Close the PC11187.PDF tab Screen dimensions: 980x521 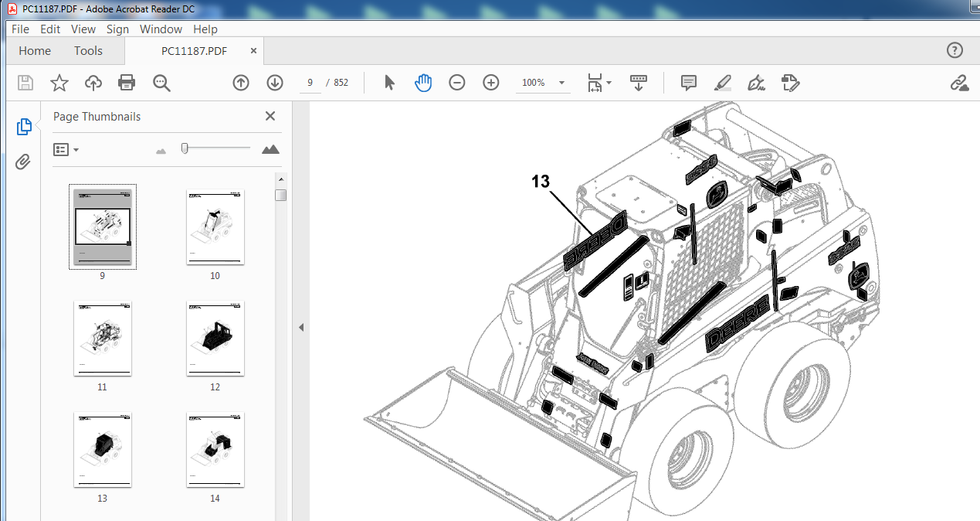253,51
